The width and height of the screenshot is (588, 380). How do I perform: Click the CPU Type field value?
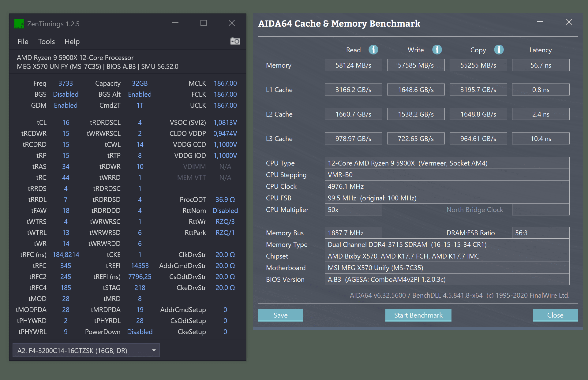(x=447, y=163)
